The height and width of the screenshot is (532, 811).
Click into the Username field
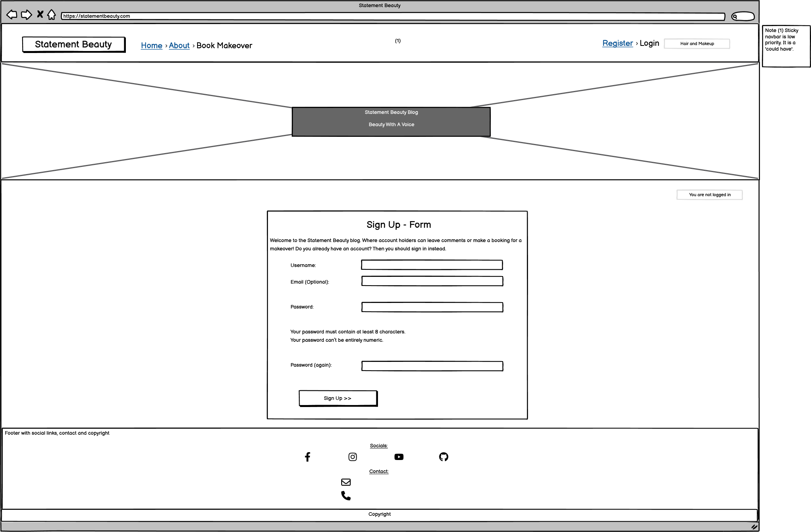tap(432, 265)
